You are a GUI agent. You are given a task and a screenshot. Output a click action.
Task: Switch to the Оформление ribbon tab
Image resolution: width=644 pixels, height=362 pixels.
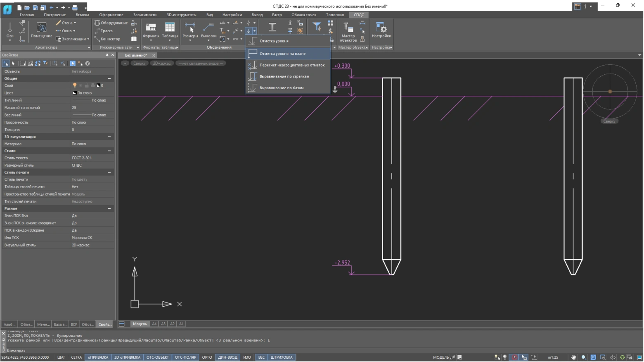[x=111, y=15]
